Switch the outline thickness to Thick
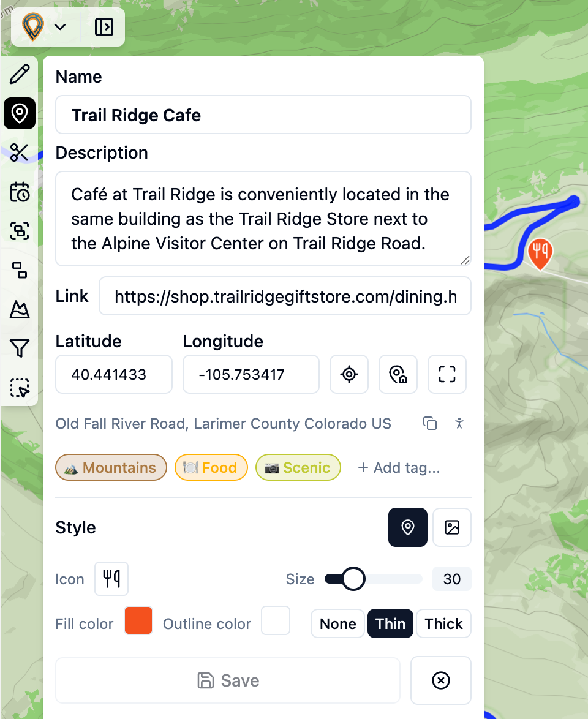588x719 pixels. click(x=443, y=623)
